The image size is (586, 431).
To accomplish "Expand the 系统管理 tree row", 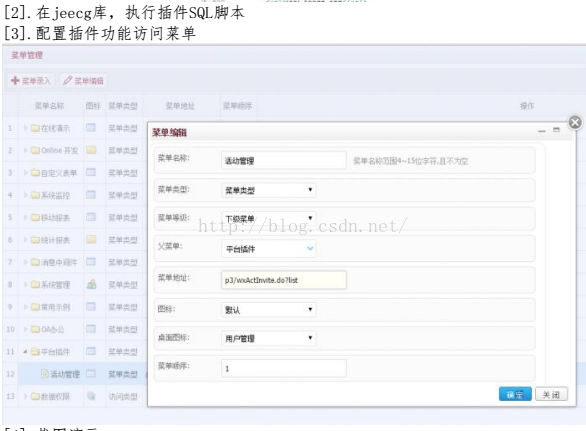I will coord(25,285).
